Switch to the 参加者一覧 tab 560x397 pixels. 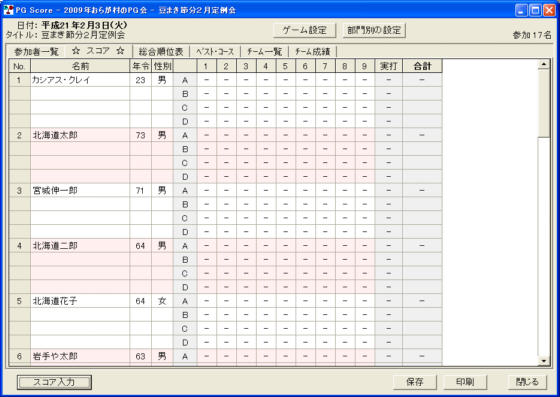click(x=36, y=52)
